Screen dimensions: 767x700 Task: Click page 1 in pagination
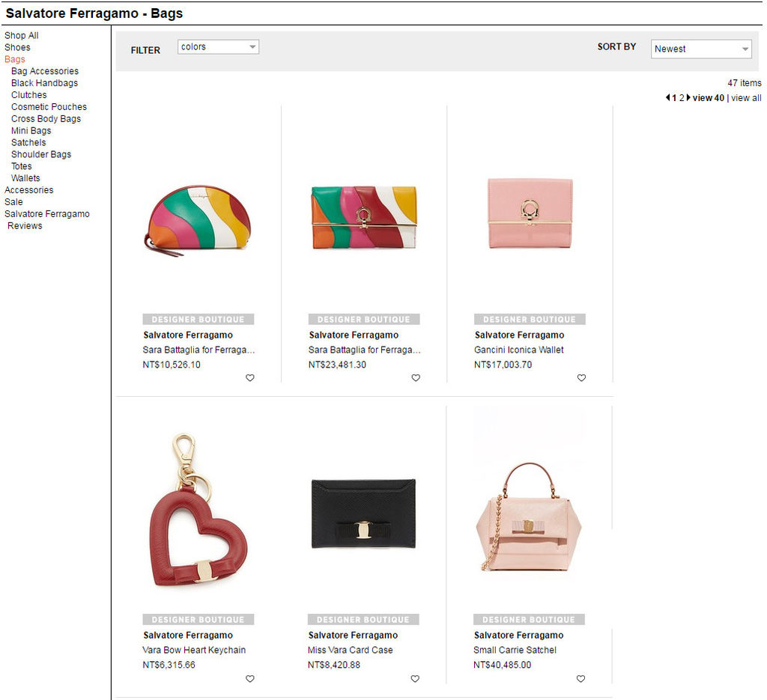click(x=674, y=98)
